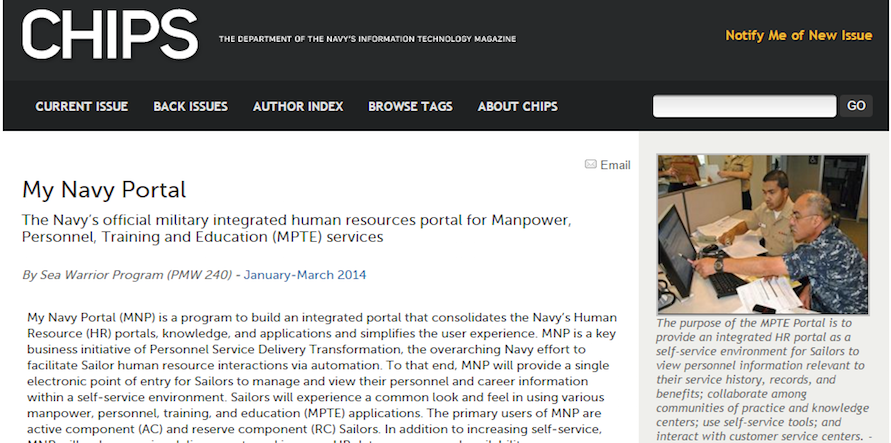This screenshot has width=891, height=443.
Task: Click the byline By Sea Warrior Program (PMW 240)
Action: tap(127, 275)
